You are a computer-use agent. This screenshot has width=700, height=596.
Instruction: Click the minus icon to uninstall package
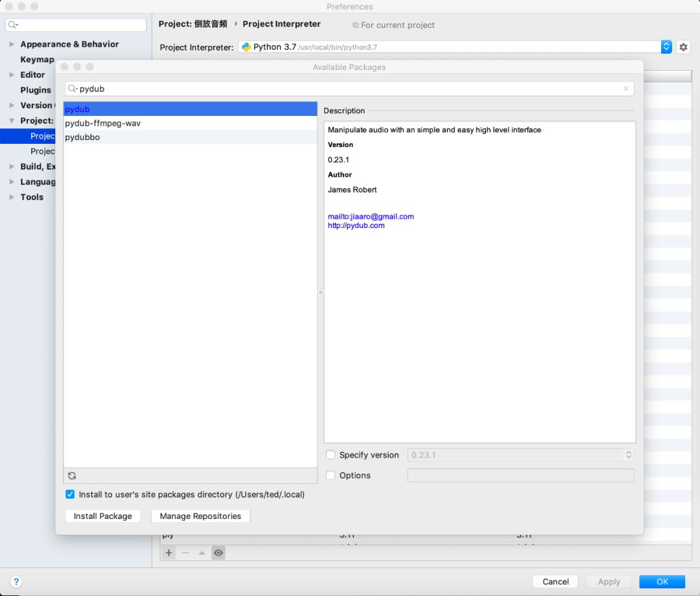point(185,553)
